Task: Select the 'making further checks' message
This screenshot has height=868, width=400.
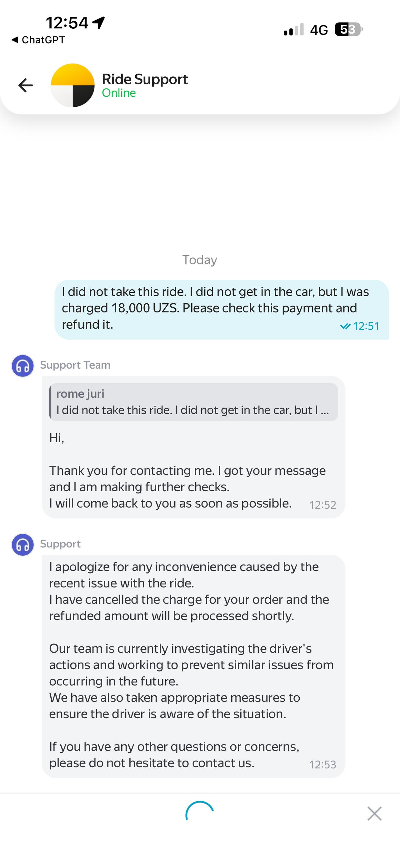Action: tap(193, 447)
